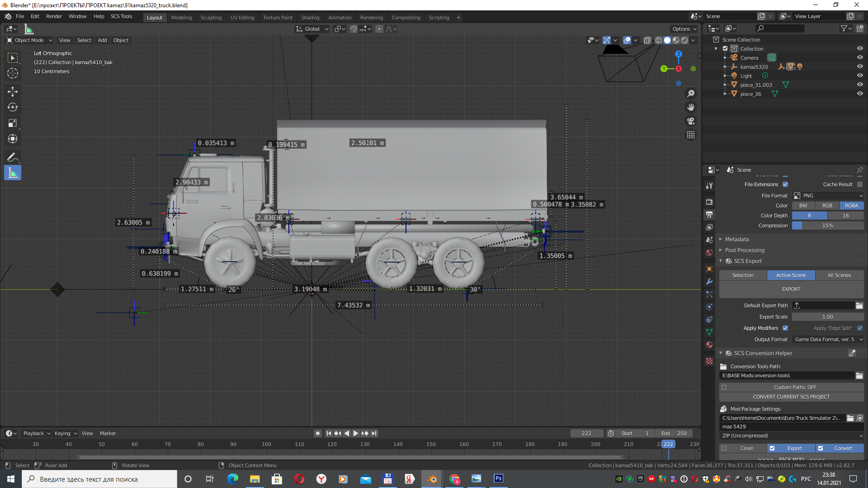Open the Object Mode dropdown
Screen dimensions: 868x488
click(29, 40)
